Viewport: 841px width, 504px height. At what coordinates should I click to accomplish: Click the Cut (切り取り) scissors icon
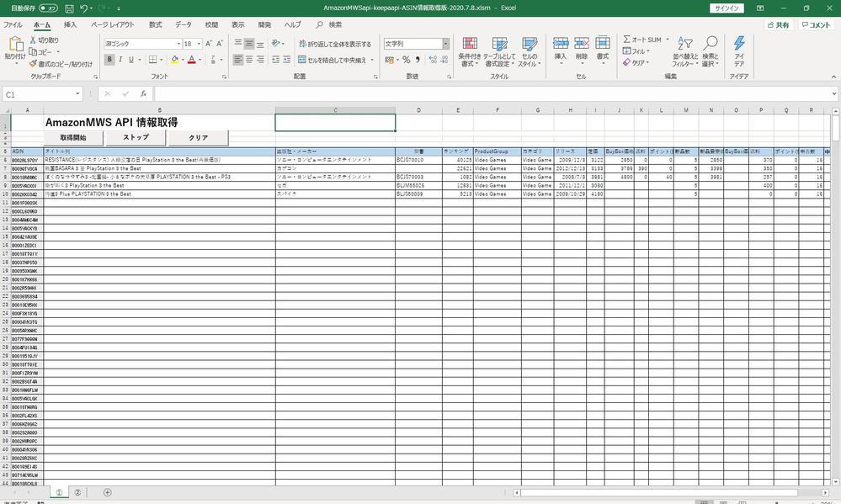33,40
